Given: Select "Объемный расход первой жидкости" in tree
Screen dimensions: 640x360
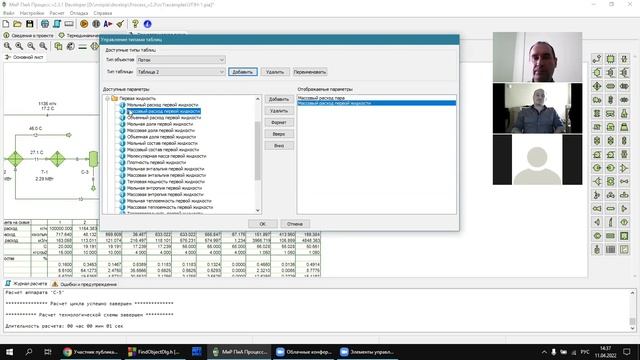Looking at the screenshot, I should pos(164,118).
